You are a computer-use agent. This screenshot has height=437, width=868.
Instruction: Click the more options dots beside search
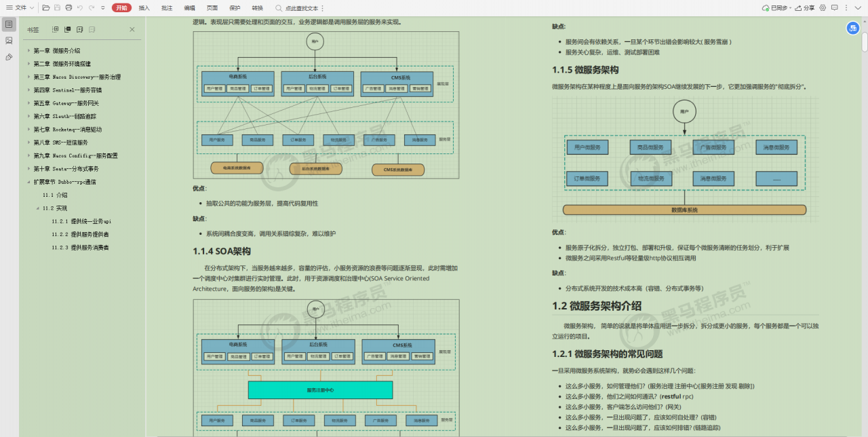pyautogui.click(x=322, y=8)
